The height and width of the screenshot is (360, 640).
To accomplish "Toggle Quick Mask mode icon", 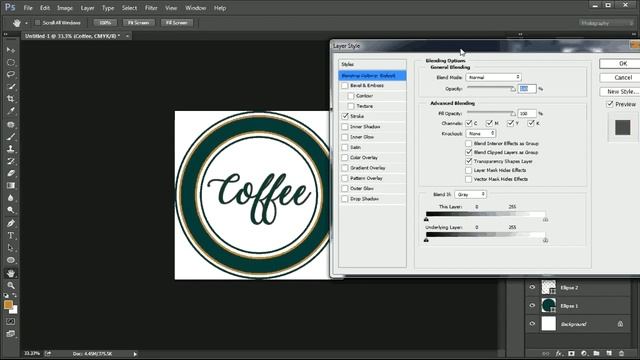I will click(11, 322).
